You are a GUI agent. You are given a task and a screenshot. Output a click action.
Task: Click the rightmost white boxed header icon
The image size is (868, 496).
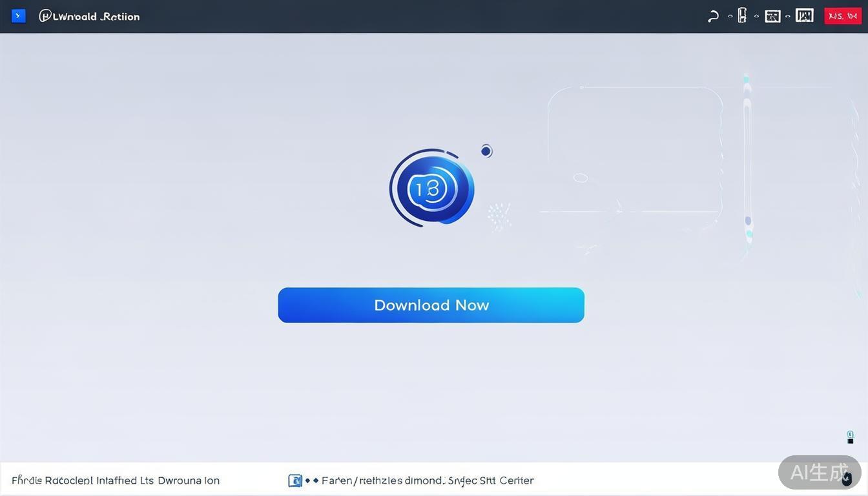coord(804,15)
